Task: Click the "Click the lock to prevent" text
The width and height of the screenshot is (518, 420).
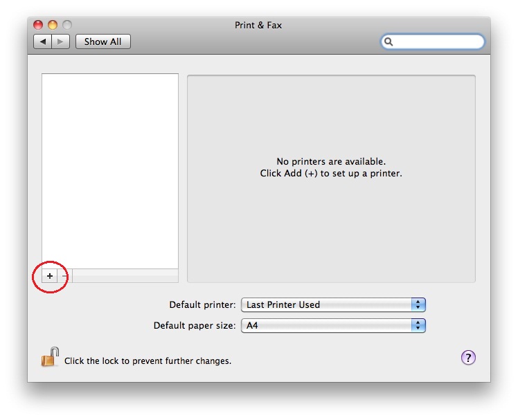Action: click(x=148, y=360)
